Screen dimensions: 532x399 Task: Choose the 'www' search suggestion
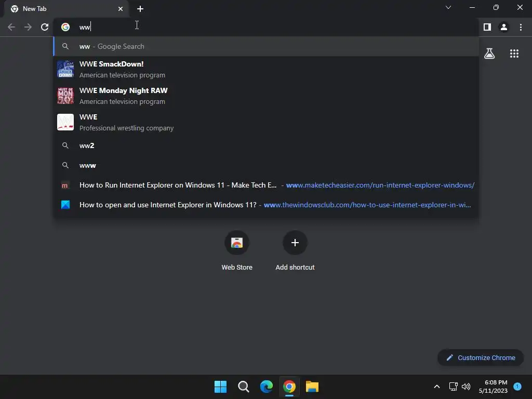266,165
